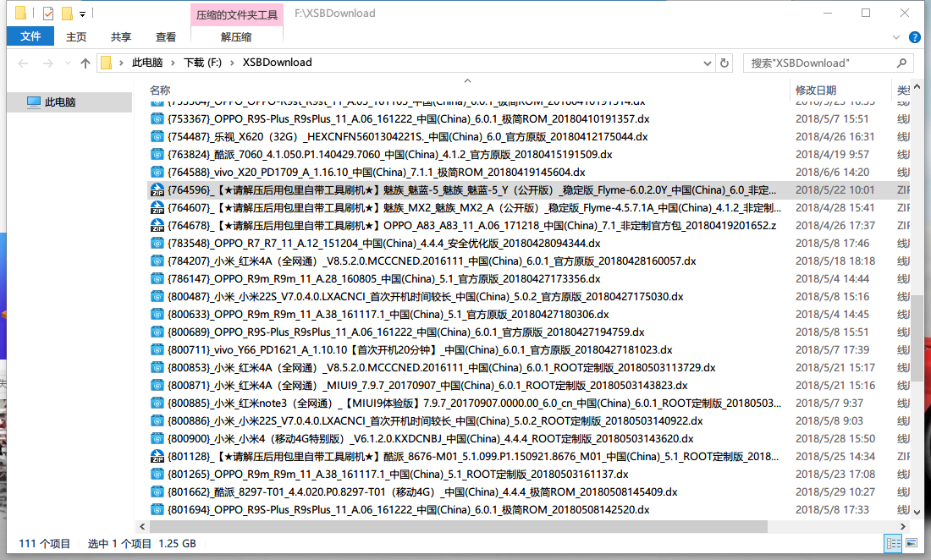This screenshot has height=560, width=931.
Task: Go up one folder level with the Up arrow
Action: [85, 63]
